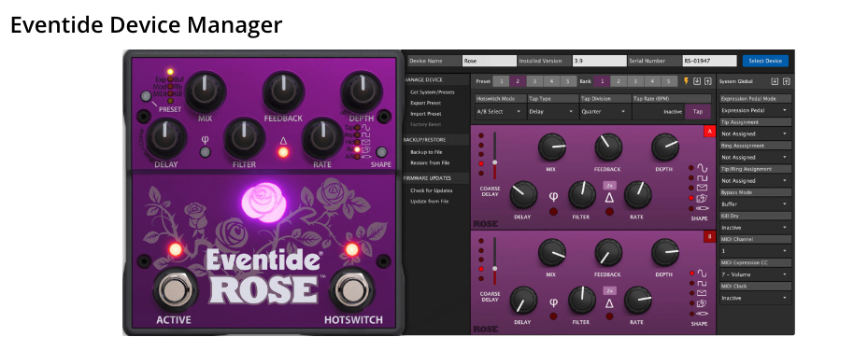868x351 pixels.
Task: Click the upload arrow icon next to System Global
Action: pyautogui.click(x=786, y=81)
